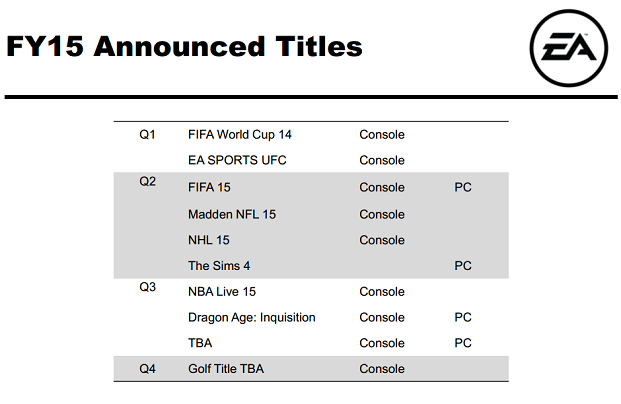Select the PC label beside The Sims 4
The height and width of the screenshot is (404, 621).
463,265
